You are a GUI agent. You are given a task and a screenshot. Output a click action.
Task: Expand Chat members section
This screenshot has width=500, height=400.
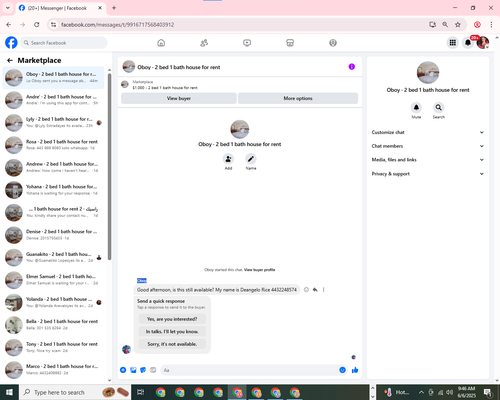[x=428, y=146]
